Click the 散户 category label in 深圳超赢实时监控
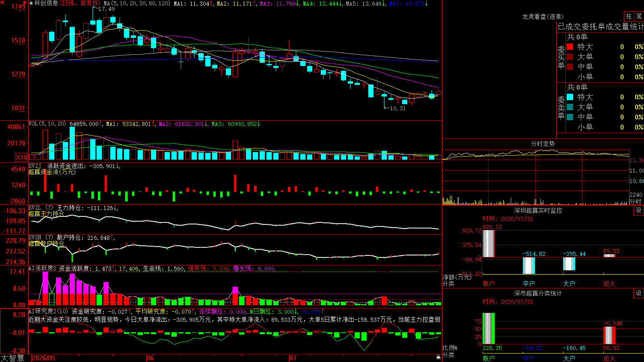 (x=489, y=284)
